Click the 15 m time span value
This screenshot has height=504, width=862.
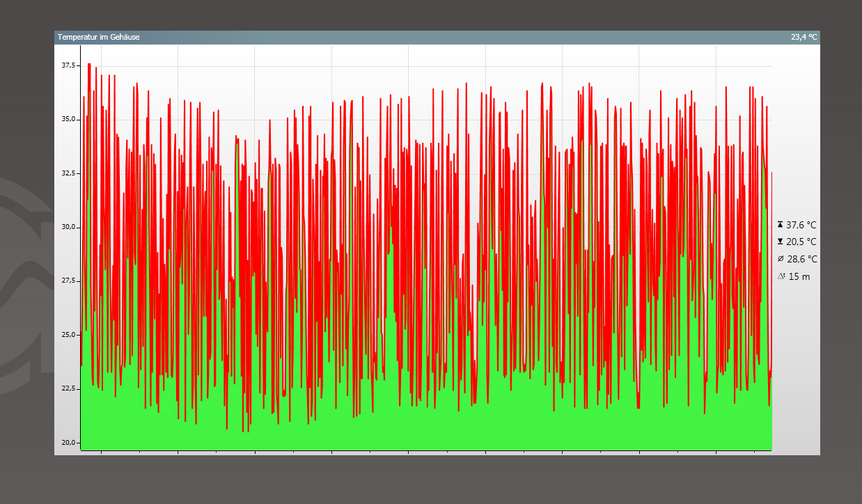pos(799,276)
